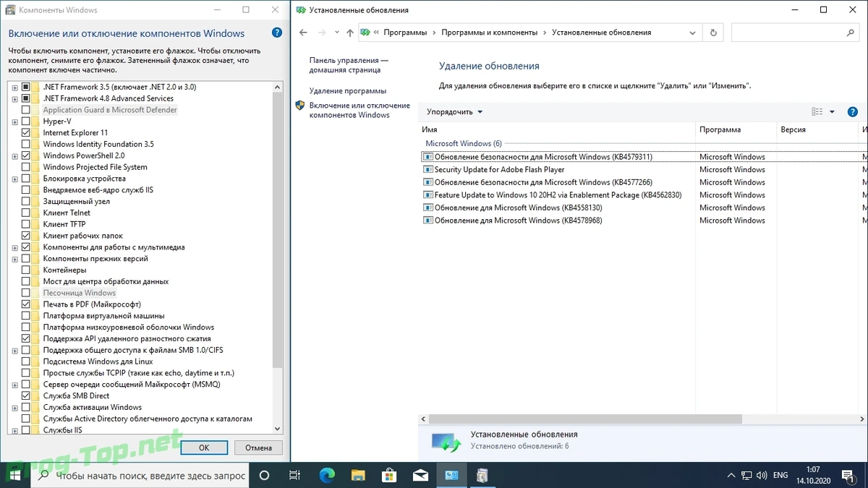Open Task View on the taskbar
868x488 pixels.
294,475
